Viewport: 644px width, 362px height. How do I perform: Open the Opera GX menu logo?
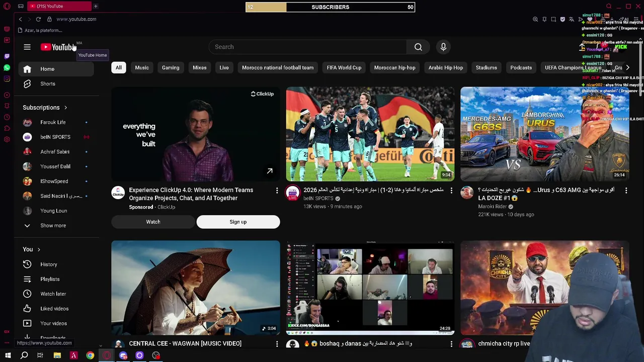7,6
